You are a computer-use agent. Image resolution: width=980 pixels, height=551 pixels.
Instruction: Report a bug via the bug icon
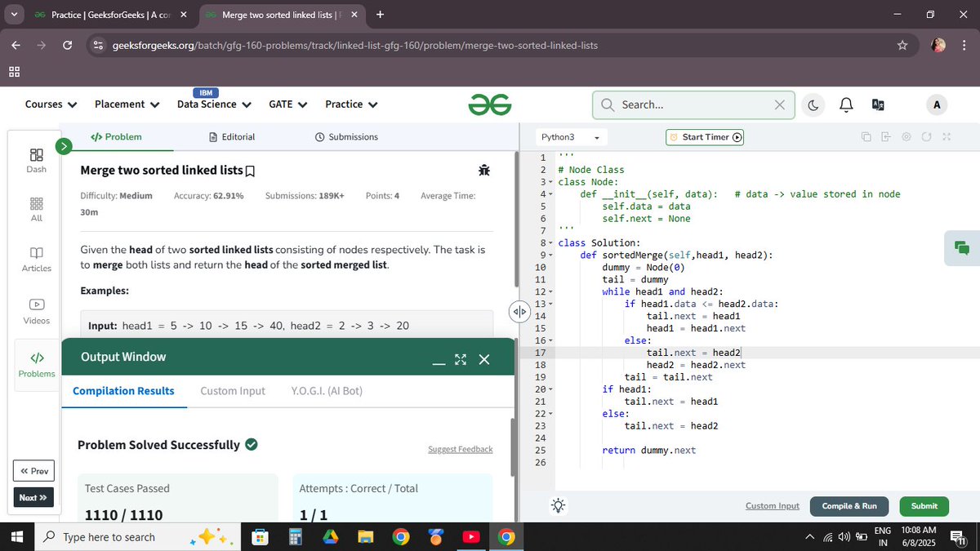484,170
